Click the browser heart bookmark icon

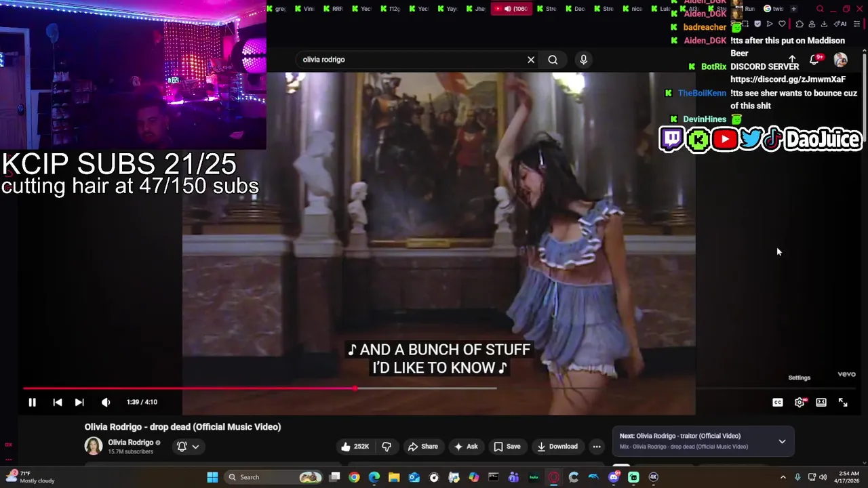(x=782, y=24)
